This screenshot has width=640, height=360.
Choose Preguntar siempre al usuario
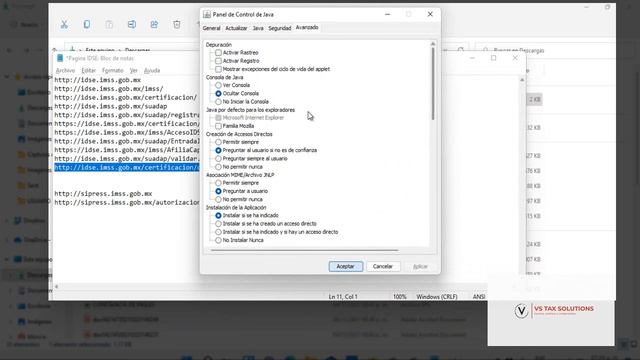tap(218, 158)
